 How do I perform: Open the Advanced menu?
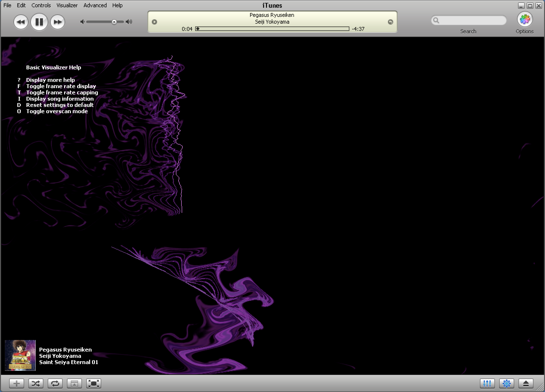[95, 5]
